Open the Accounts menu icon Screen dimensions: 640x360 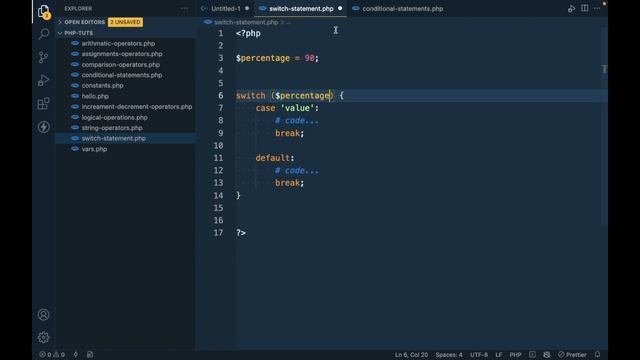click(43, 315)
